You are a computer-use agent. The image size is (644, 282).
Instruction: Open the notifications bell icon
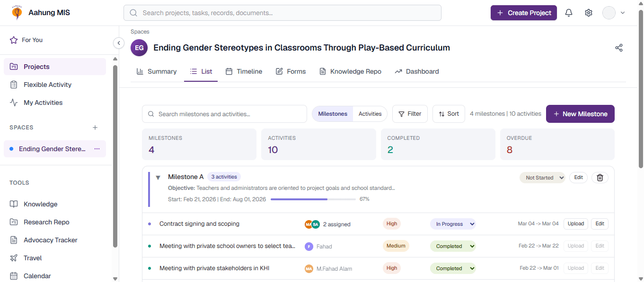click(x=569, y=13)
